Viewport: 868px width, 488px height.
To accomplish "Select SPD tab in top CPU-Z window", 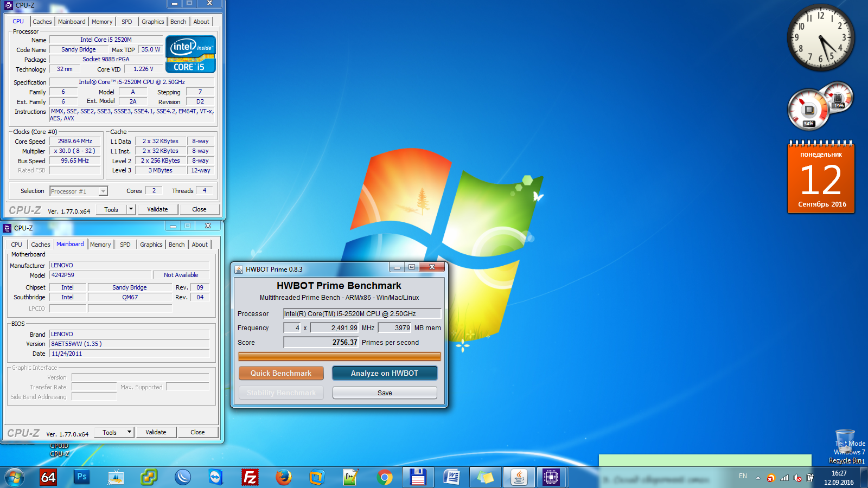I will (127, 22).
